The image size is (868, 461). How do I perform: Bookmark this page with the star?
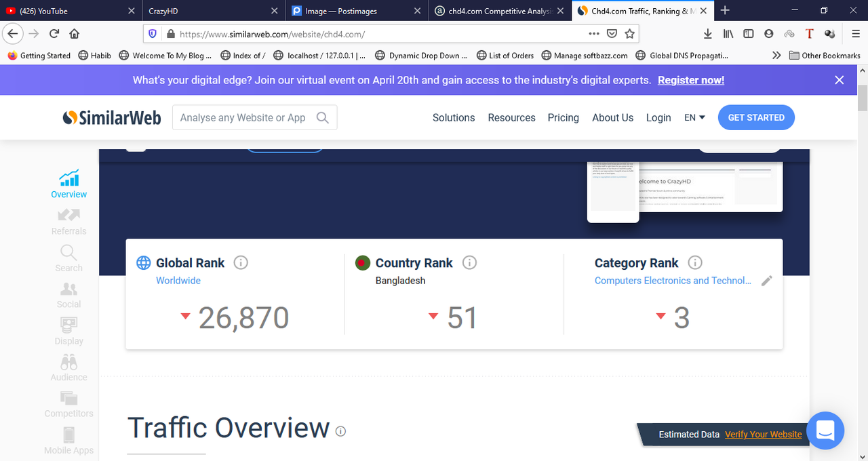click(x=629, y=34)
